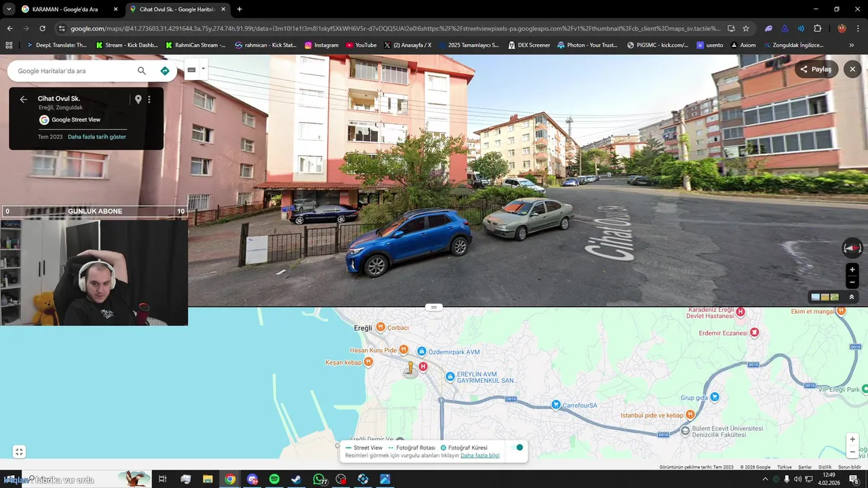868x488 pixels.
Task: Zoom in on the Street View image
Action: coord(852,270)
